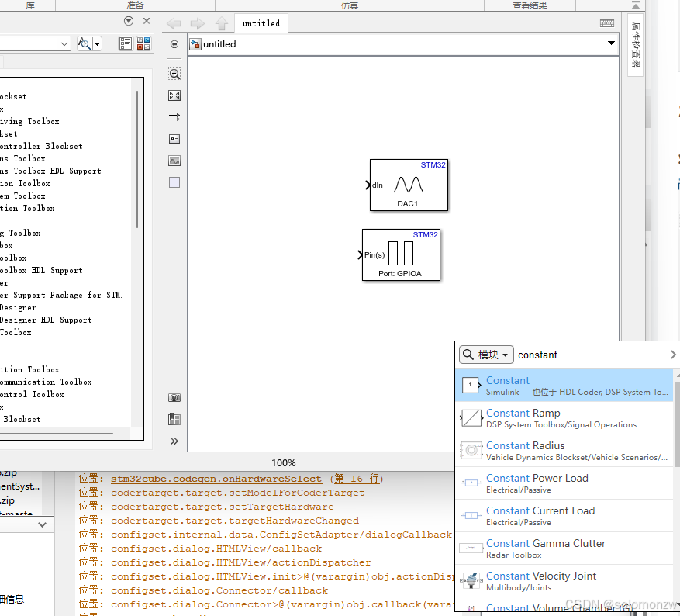This screenshot has width=680, height=616.
Task: Switch library browser to grid view icon
Action: 143,43
